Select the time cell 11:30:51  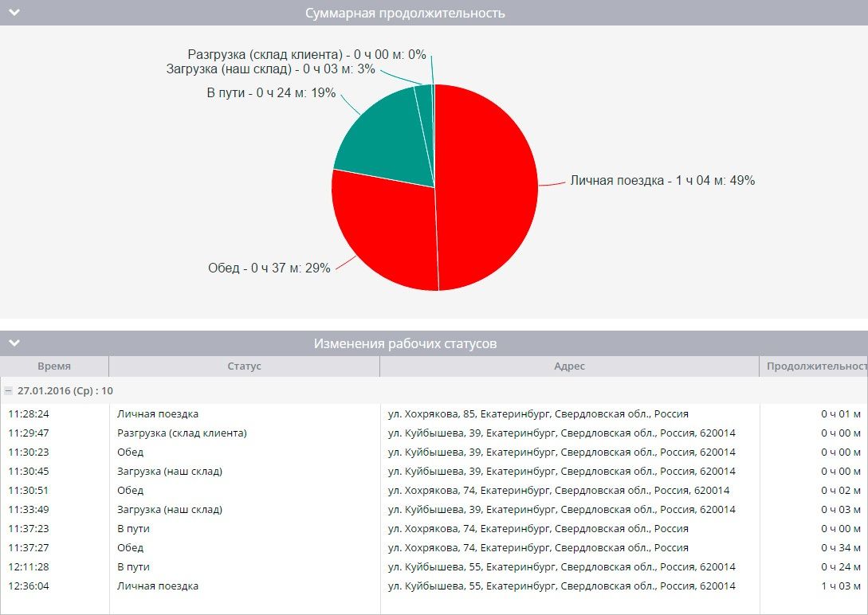[29, 490]
